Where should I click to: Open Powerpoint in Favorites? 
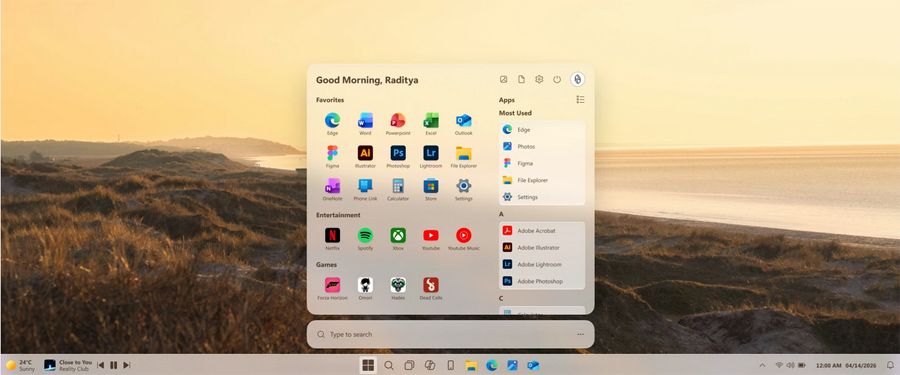pyautogui.click(x=398, y=123)
